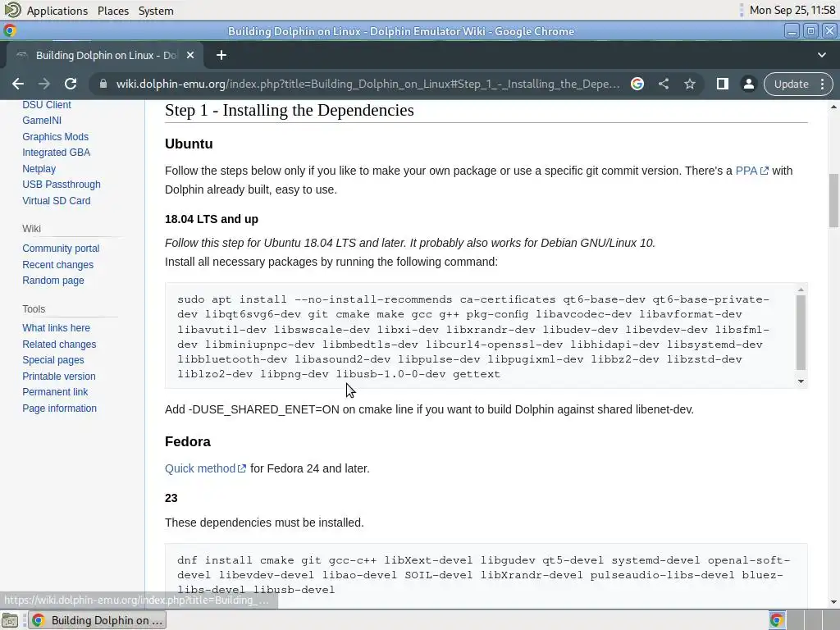Click the Fedora section heading

(188, 442)
